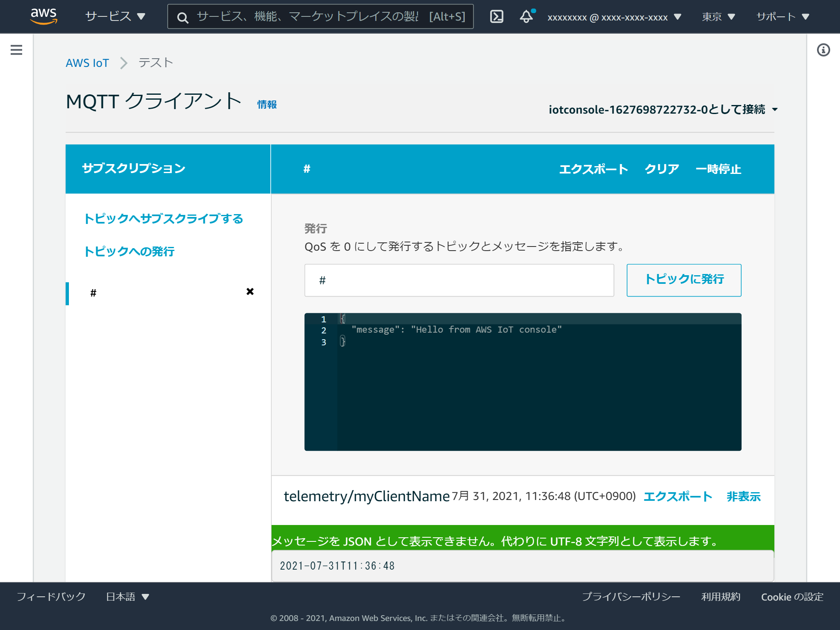Image resolution: width=840 pixels, height=630 pixels.
Task: Open the 東京 region dropdown
Action: (x=718, y=17)
